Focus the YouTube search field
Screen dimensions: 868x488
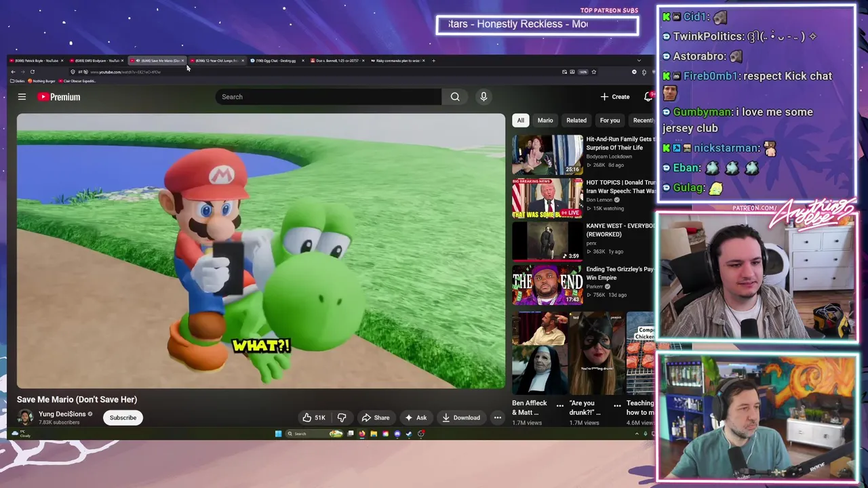point(329,97)
